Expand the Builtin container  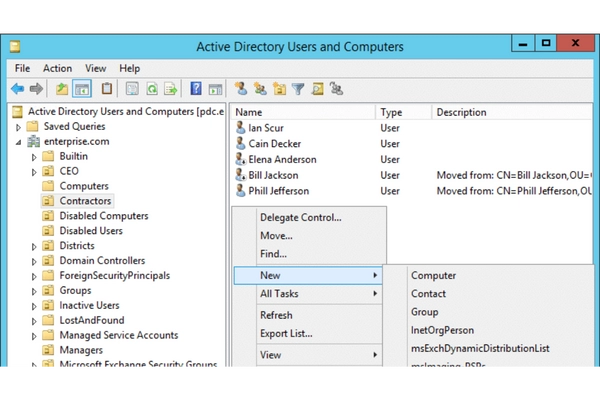(x=34, y=157)
